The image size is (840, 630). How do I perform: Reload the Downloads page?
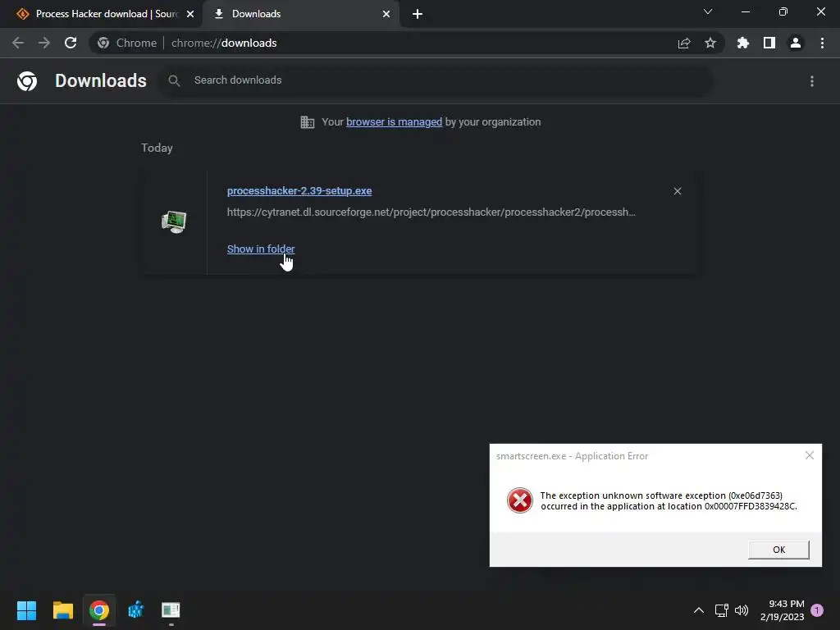71,43
